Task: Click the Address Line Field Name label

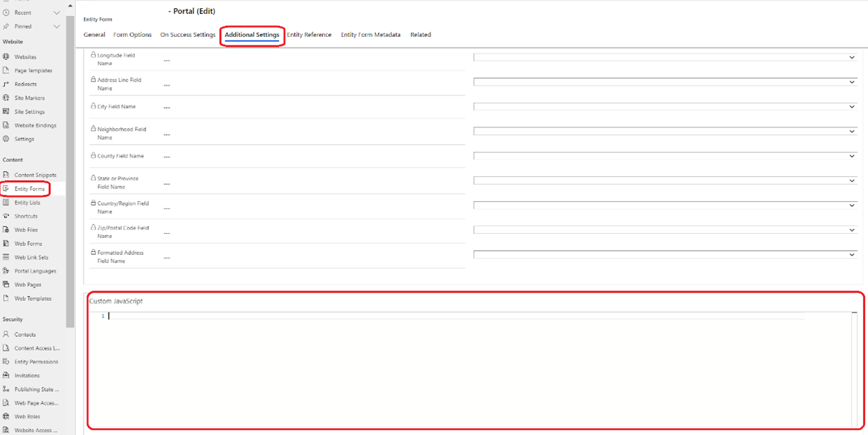Action: click(x=119, y=84)
